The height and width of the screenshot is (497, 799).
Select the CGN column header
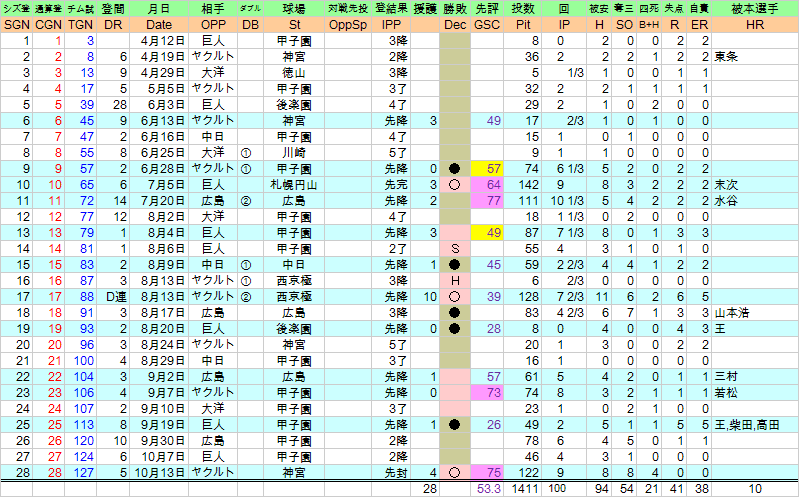click(x=48, y=25)
